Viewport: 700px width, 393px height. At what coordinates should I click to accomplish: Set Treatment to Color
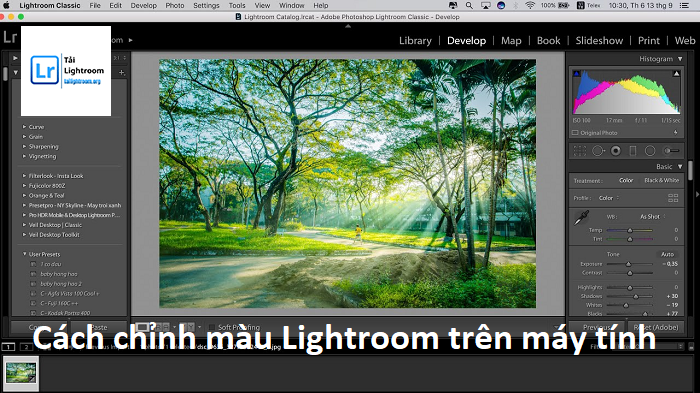[626, 180]
